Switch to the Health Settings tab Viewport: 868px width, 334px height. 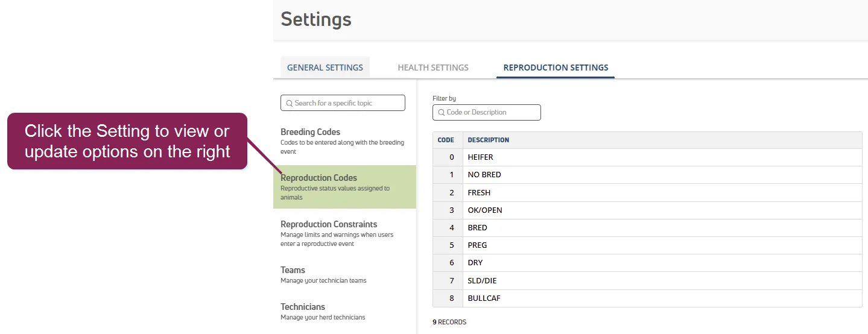pyautogui.click(x=433, y=68)
